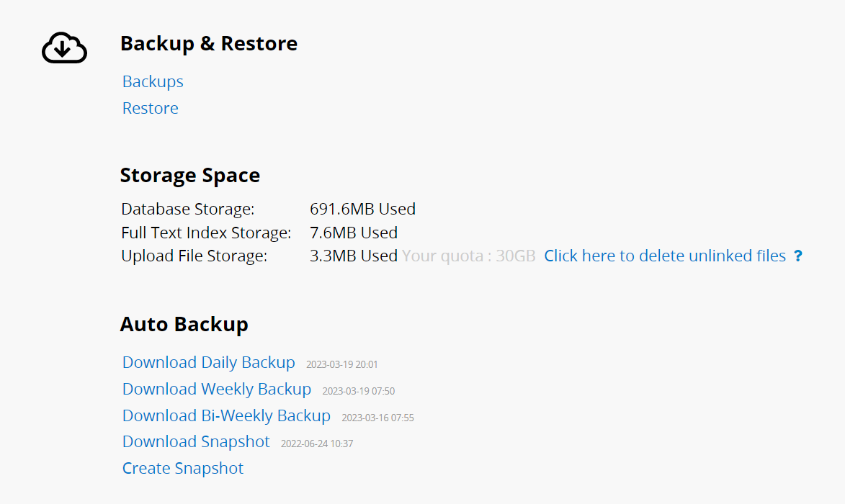Click the Your quota 30GB text
Image resolution: width=845 pixels, height=504 pixels.
[x=469, y=256]
